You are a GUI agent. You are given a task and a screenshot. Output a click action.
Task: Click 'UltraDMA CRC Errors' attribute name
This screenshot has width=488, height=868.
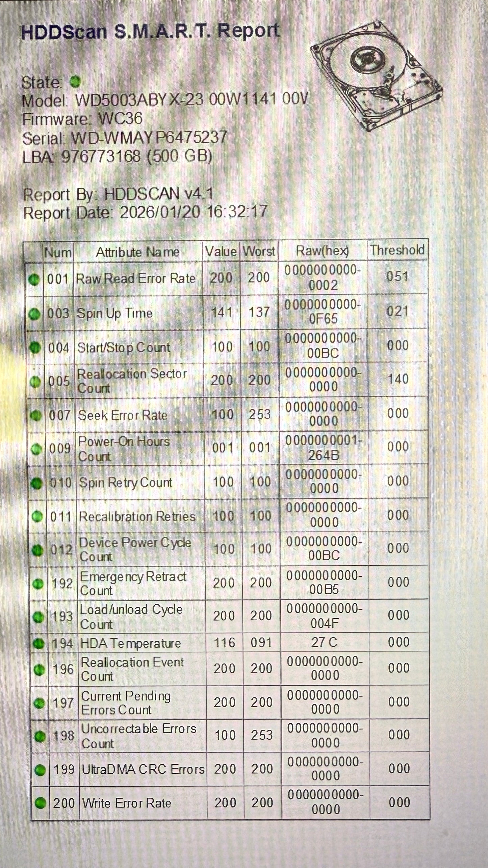(144, 770)
